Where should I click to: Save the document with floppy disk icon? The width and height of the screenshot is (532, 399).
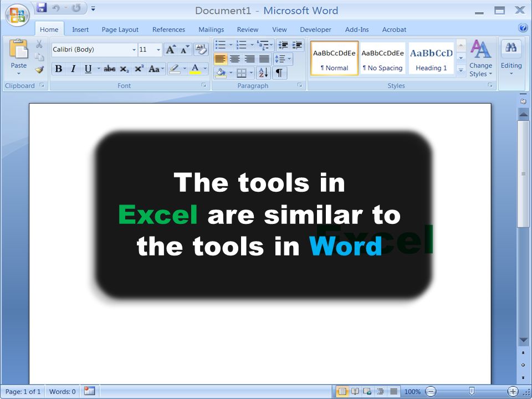click(x=42, y=8)
